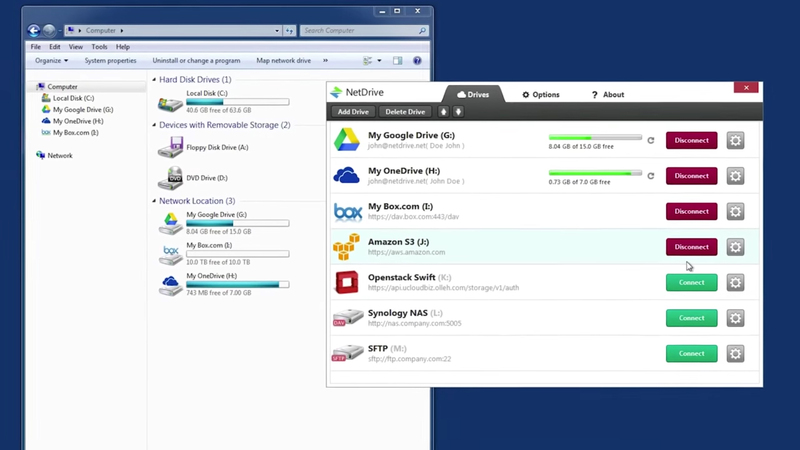Connect Synology NAS drive
800x450 pixels.
click(x=691, y=318)
